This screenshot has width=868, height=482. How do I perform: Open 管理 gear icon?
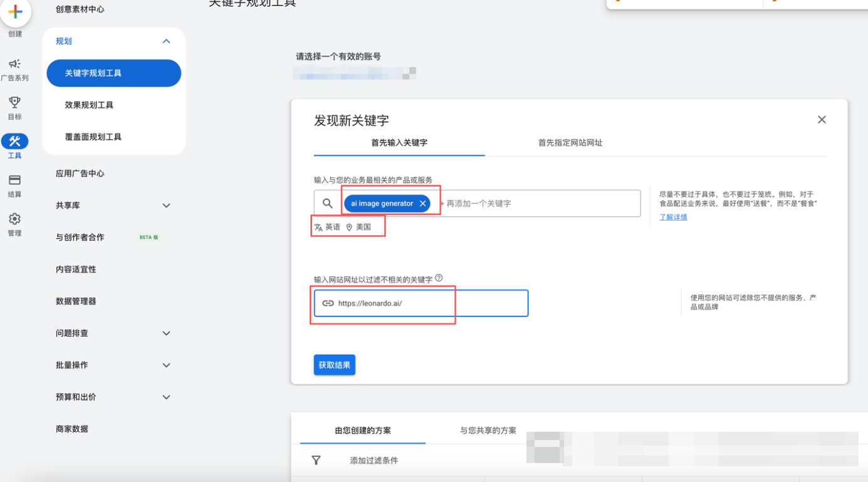pyautogui.click(x=14, y=219)
